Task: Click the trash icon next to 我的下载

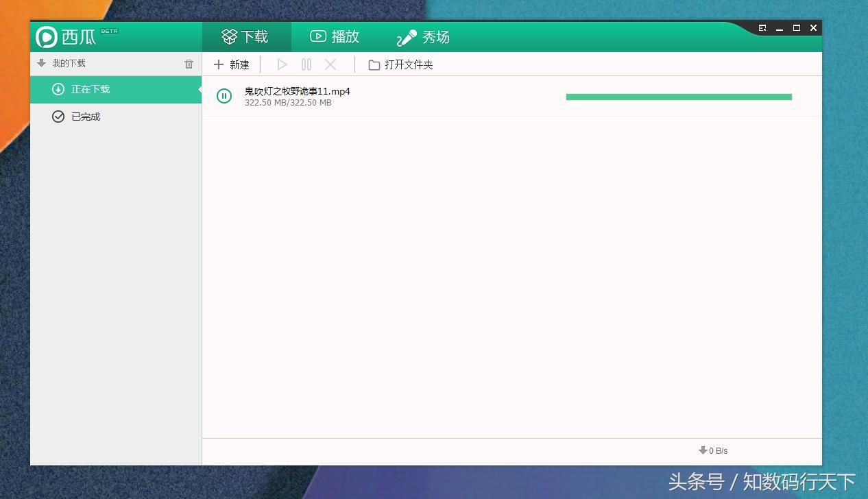Action: click(x=189, y=63)
